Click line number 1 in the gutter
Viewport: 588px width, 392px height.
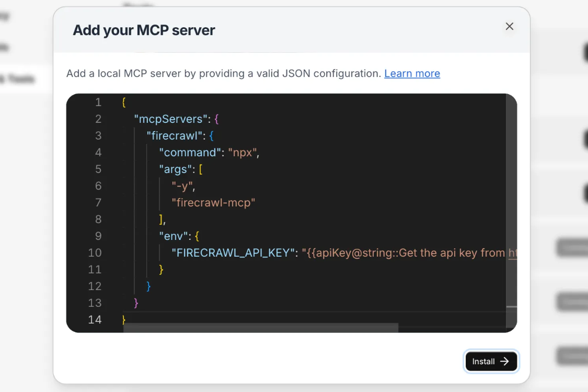click(x=98, y=102)
